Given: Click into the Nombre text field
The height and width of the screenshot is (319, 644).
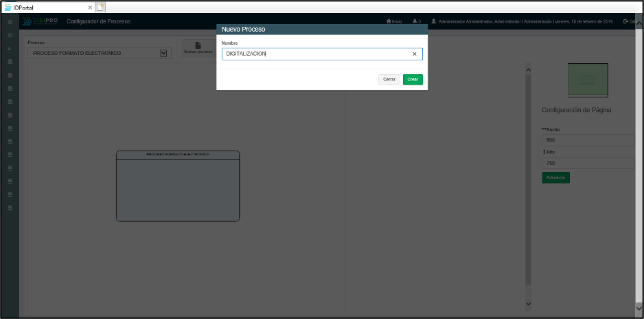Looking at the screenshot, I should (x=316, y=54).
